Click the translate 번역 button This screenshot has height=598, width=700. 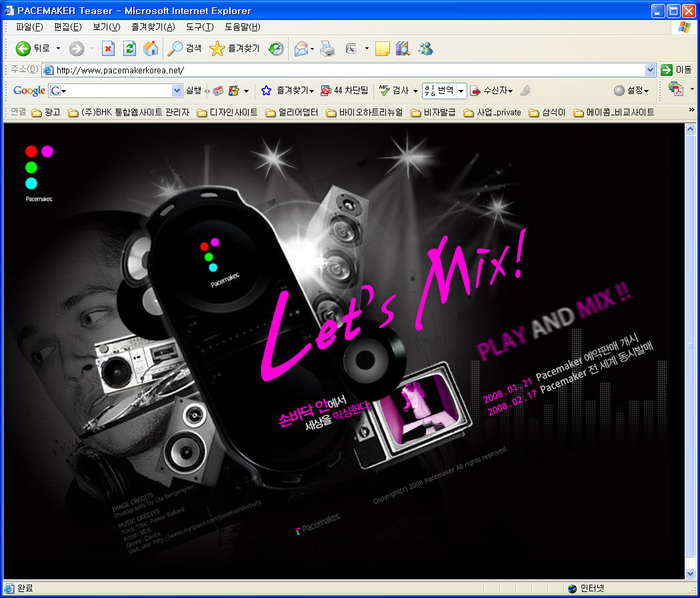point(440,91)
